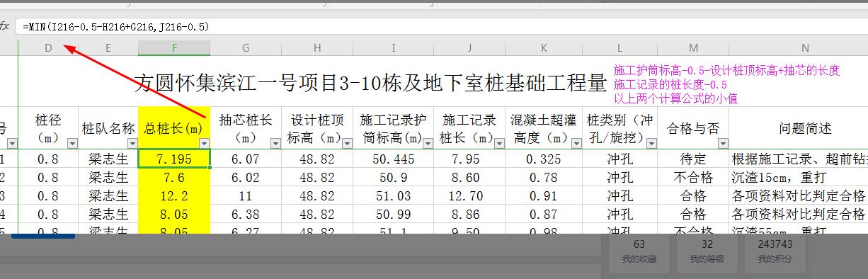Screen dimensions: 868x279
Task: Open 我的积分 showing 243743
Action: click(x=775, y=251)
